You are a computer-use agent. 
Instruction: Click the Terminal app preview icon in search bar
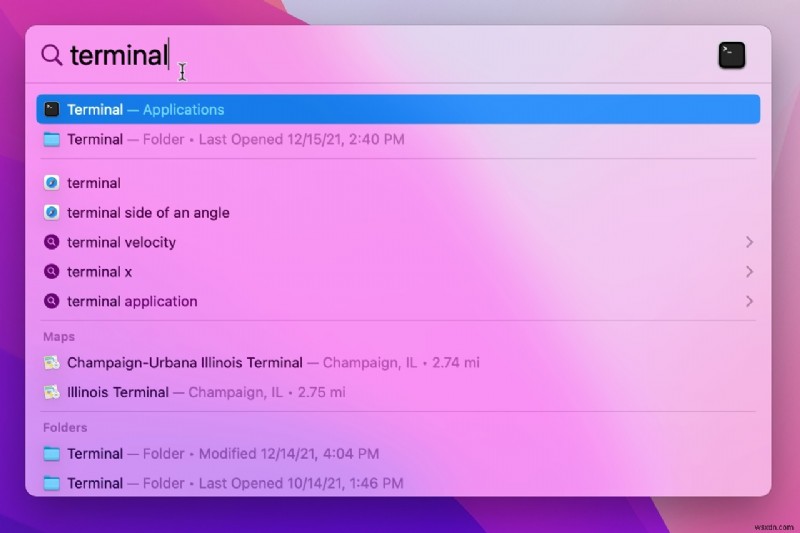coord(732,55)
